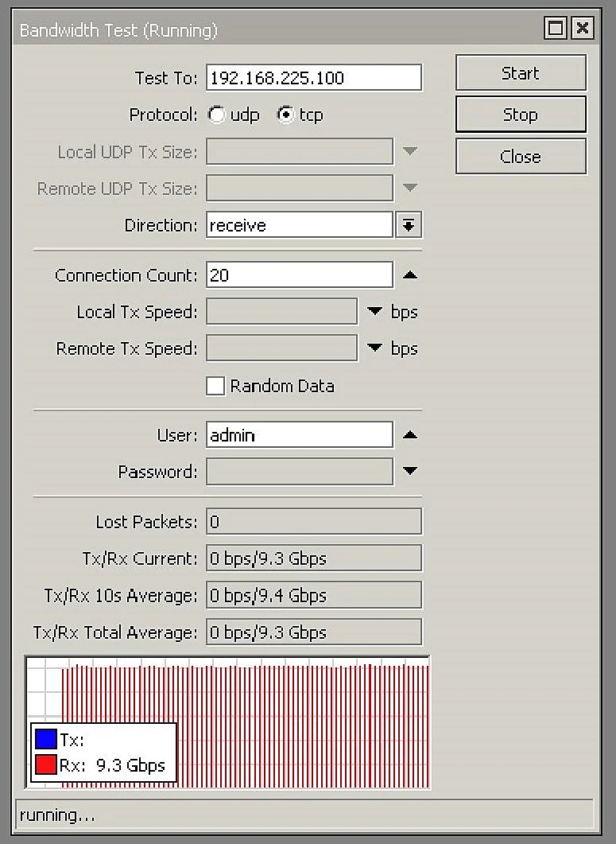
Task: Expand the Remote UDP Tx Size arrow
Action: tap(409, 188)
